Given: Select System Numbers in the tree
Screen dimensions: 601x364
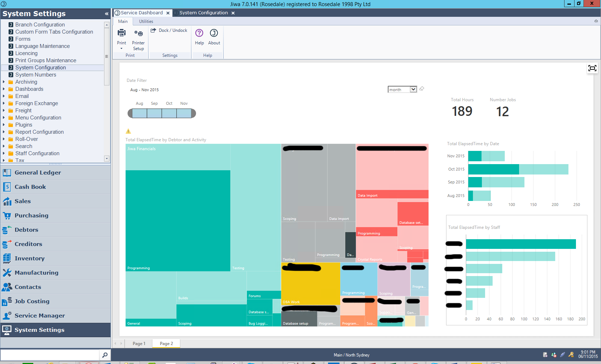Looking at the screenshot, I should pos(35,75).
